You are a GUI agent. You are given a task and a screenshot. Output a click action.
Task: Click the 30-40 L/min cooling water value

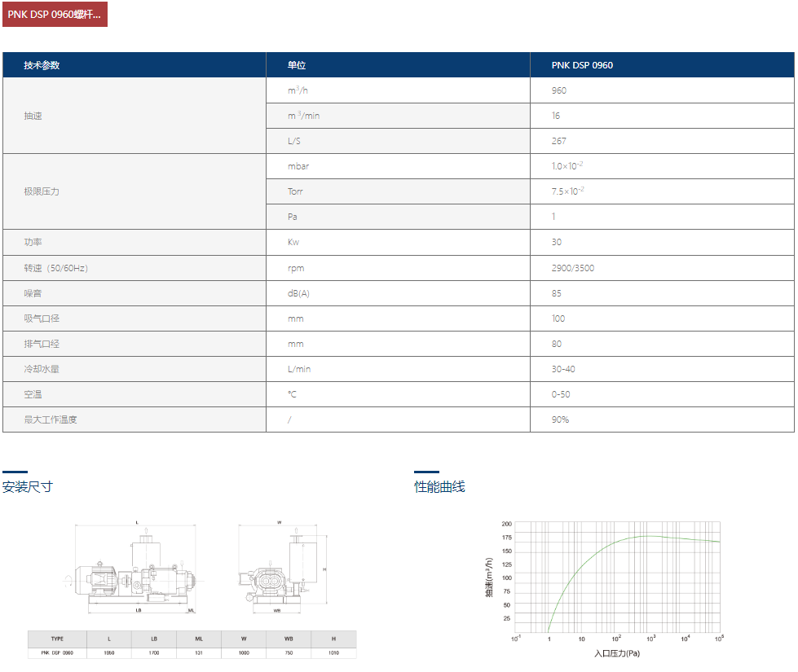(x=563, y=369)
